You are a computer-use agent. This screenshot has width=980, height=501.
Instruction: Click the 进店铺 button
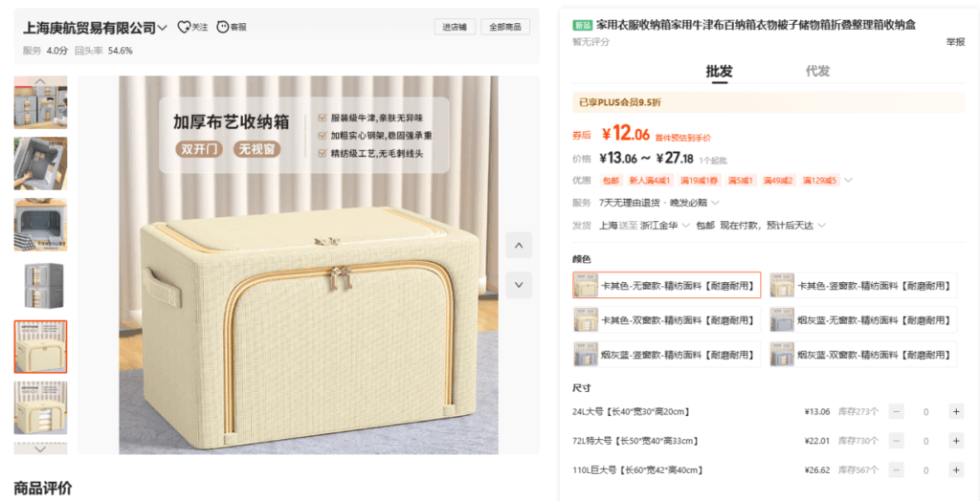point(455,27)
